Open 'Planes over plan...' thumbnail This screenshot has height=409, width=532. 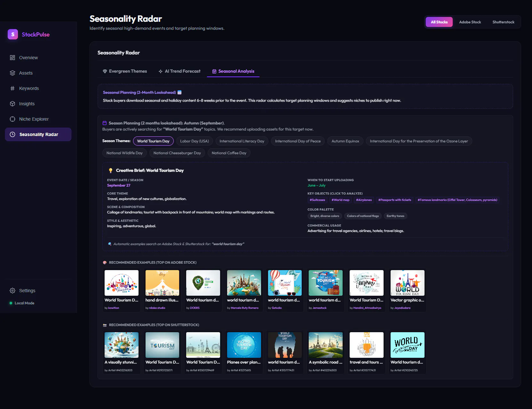[244, 345]
